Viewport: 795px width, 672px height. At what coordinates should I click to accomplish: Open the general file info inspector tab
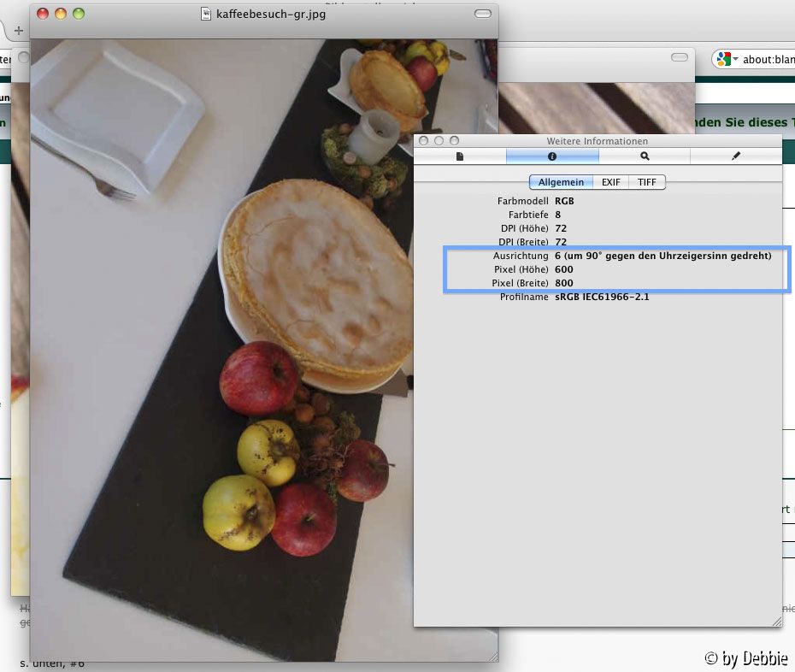(x=460, y=156)
